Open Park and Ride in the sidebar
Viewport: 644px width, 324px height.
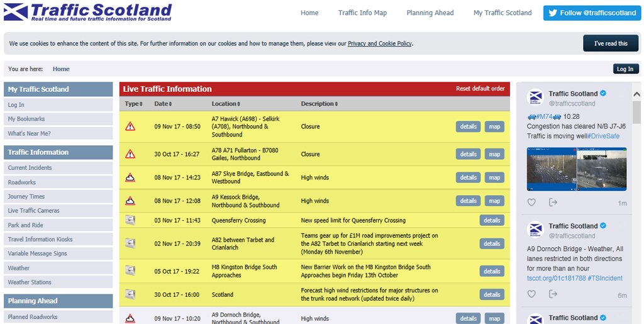[x=58, y=225]
